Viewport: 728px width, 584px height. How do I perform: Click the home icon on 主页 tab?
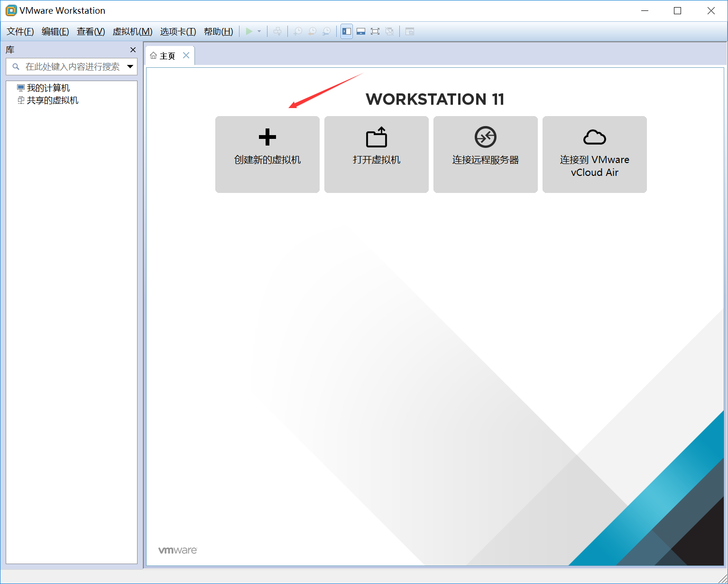click(x=153, y=55)
